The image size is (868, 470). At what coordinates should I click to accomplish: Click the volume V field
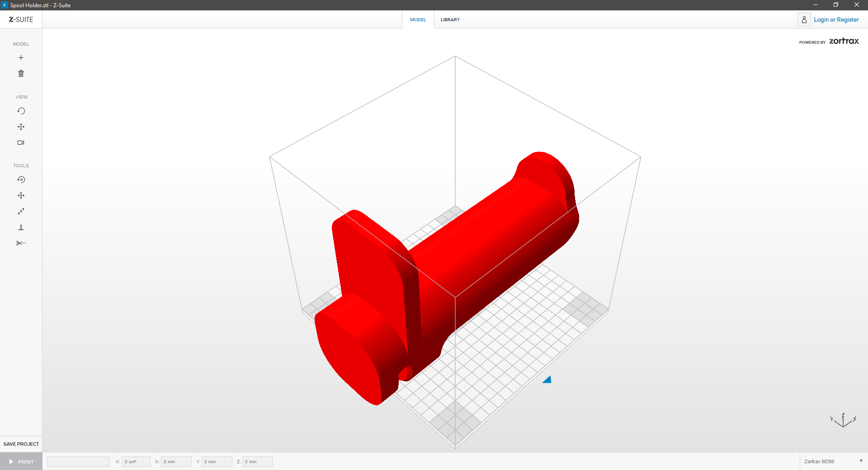tap(136, 461)
